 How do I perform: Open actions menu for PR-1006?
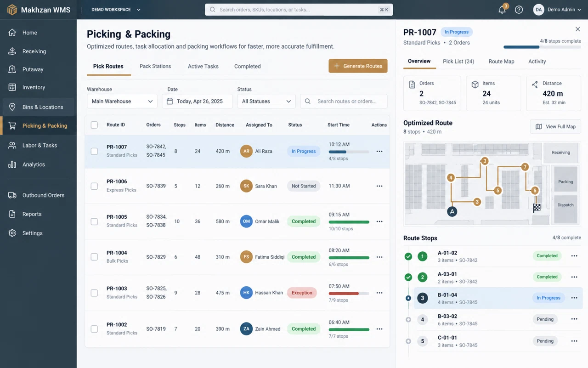[x=379, y=186]
